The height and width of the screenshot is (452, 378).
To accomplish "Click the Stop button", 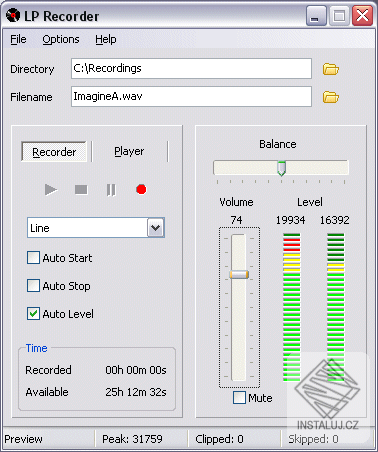I will [81, 190].
